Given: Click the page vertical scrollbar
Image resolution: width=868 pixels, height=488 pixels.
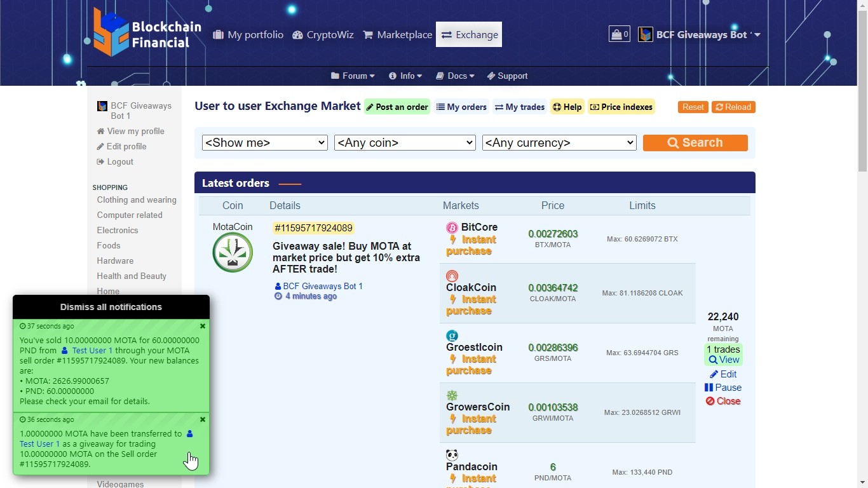Looking at the screenshot, I should 862,254.
